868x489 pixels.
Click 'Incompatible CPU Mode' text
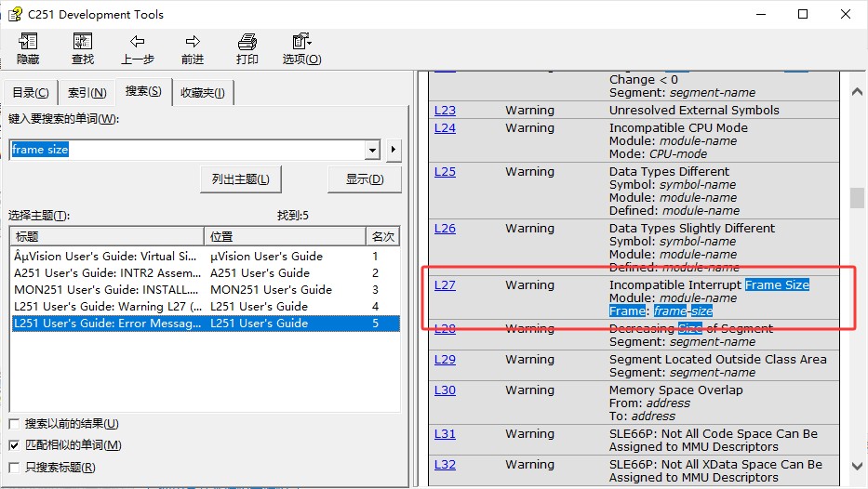(679, 127)
